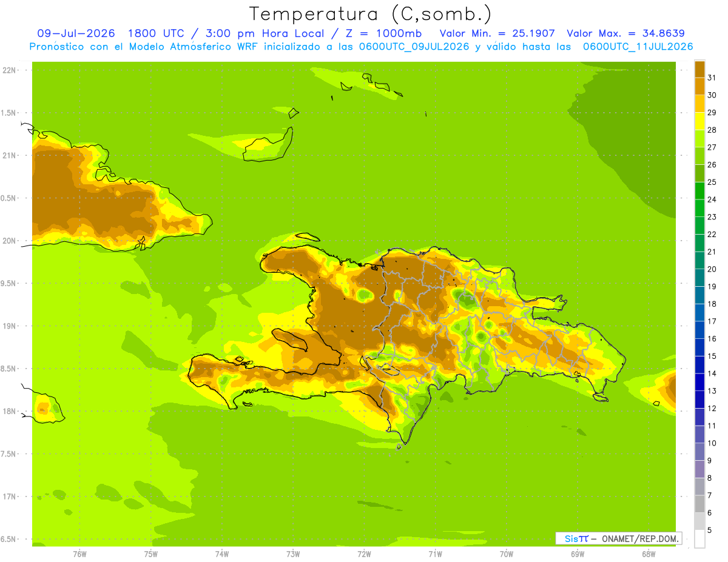Viewport: 728px width, 562px height.
Task: Click the 75W longitude axis label
Action: coord(151,554)
